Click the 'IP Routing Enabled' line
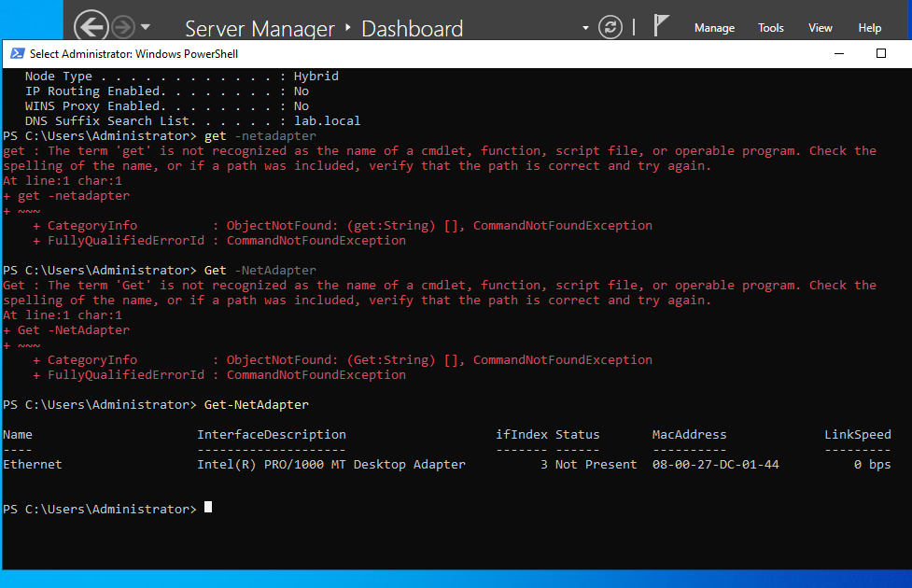 (166, 91)
